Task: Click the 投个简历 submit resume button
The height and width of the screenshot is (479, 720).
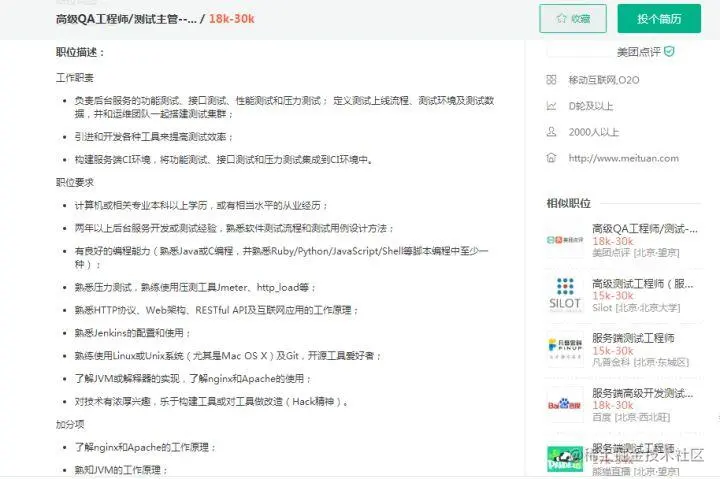Action: (659, 18)
